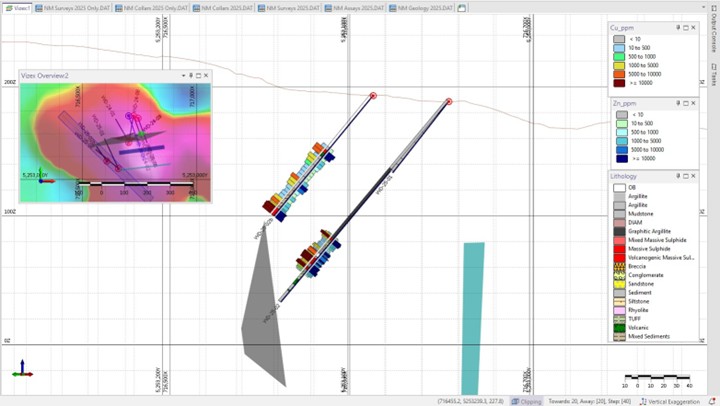The width and height of the screenshot is (720, 406).
Task: Click the upper-left drillhole collar marker
Action: pos(373,96)
